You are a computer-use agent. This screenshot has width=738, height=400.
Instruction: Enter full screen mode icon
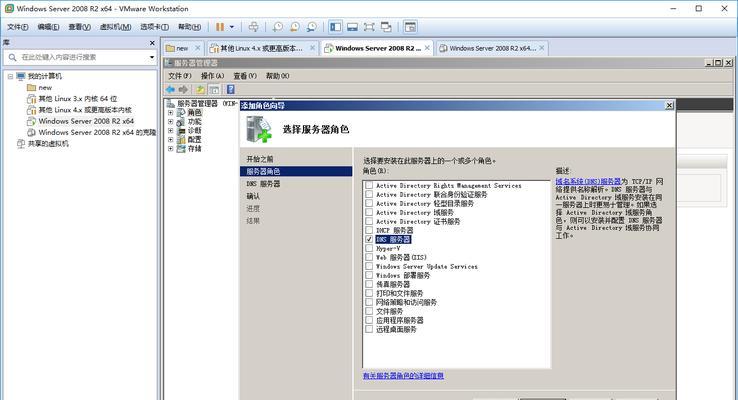coord(369,27)
